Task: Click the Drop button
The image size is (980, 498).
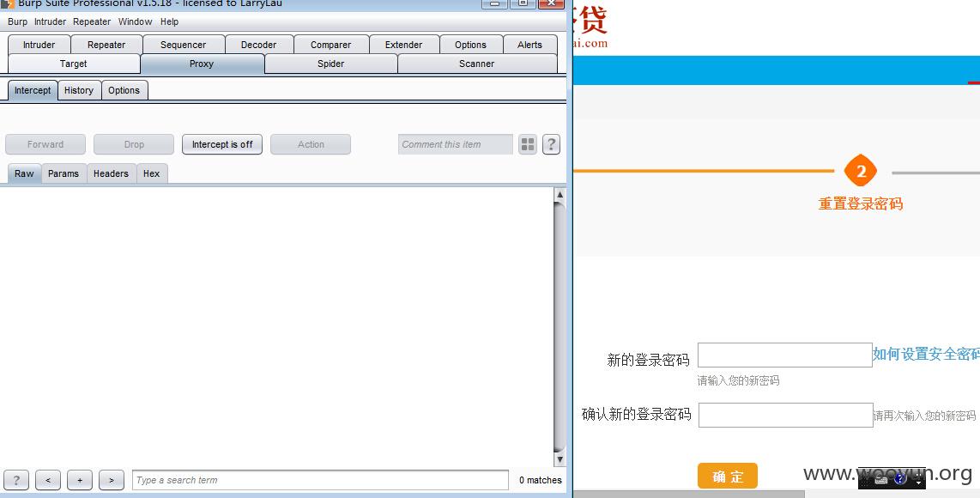Action: [134, 144]
